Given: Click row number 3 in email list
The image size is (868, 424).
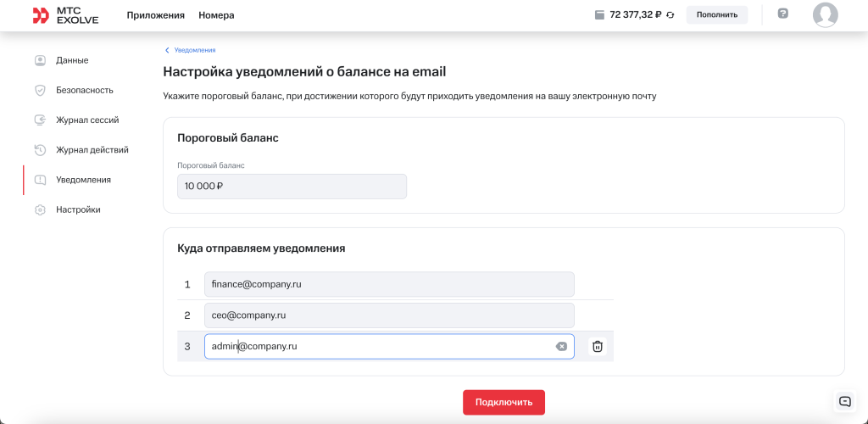Looking at the screenshot, I should pos(187,347).
